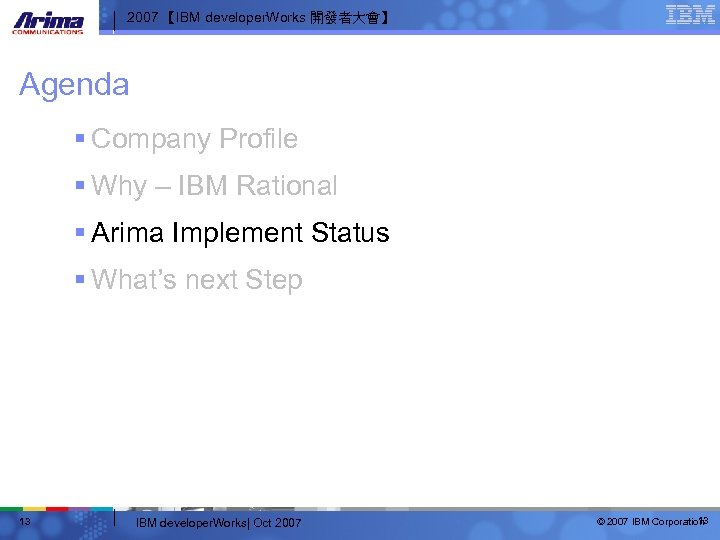The height and width of the screenshot is (540, 720).
Task: Click the '© 2007 IBM Corporation' footer text
Action: (x=651, y=522)
